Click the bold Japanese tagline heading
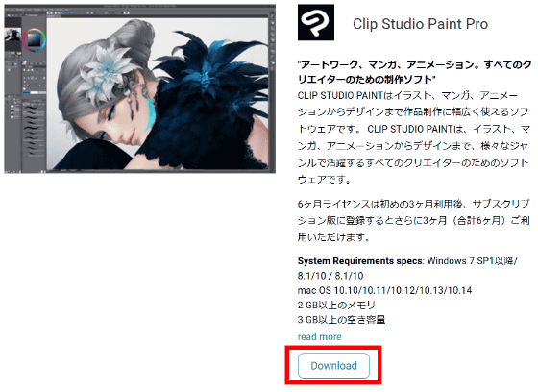This screenshot has height=392, width=538. click(415, 72)
